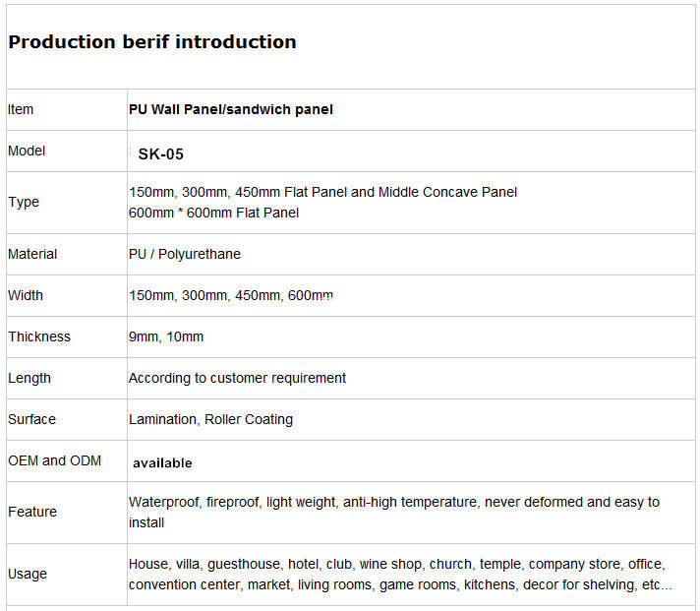Image resolution: width=700 pixels, height=611 pixels.
Task: Click the '9mm, 10mm' thickness value
Action: [x=166, y=336]
